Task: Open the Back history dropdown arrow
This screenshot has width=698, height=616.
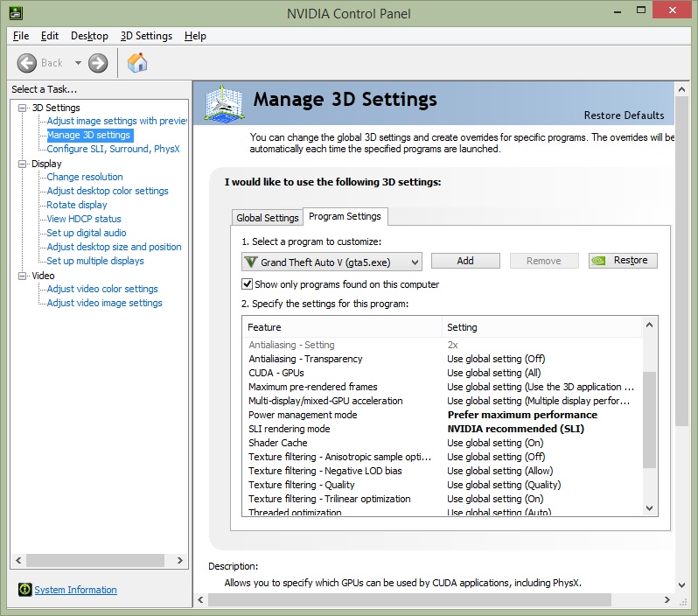Action: point(78,63)
